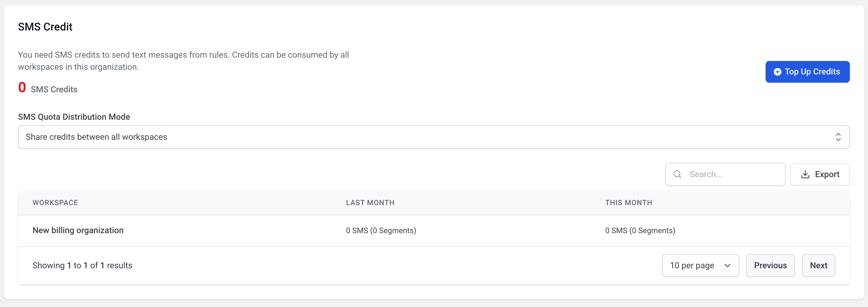Open the SMS Quota Distribution Mode dropdown

coord(433,137)
